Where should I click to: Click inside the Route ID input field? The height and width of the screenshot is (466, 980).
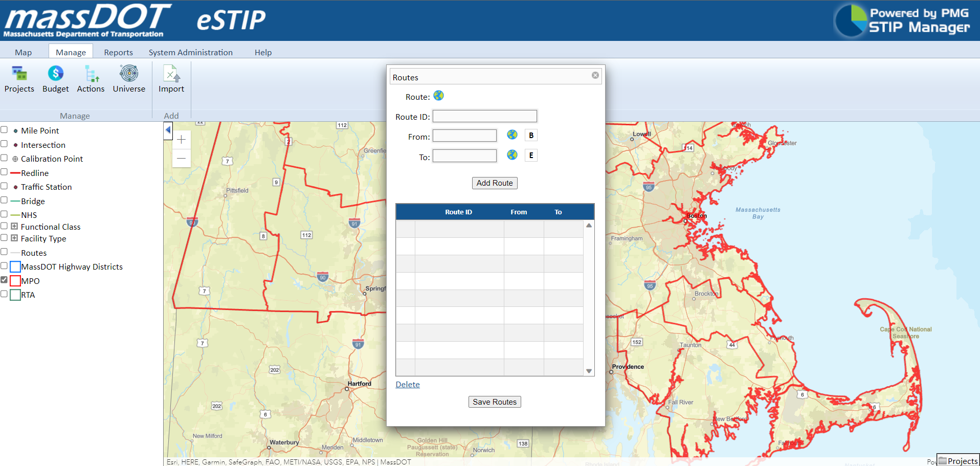coord(484,116)
